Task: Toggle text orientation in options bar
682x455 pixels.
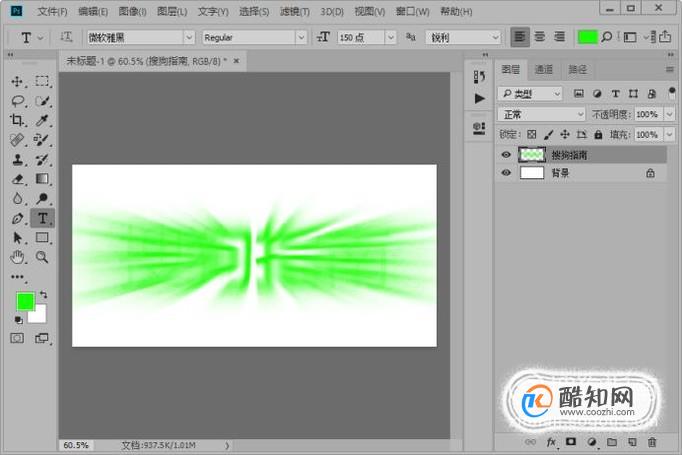Action: pyautogui.click(x=66, y=37)
